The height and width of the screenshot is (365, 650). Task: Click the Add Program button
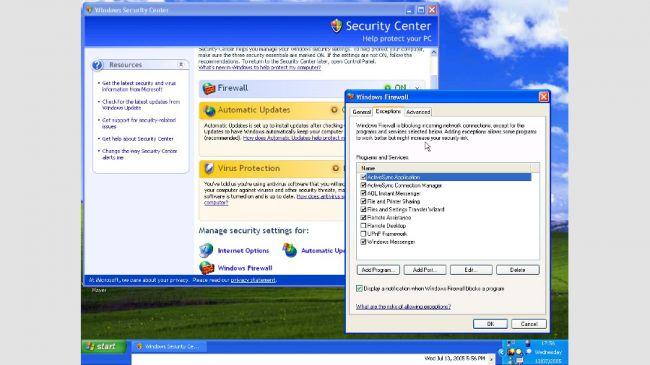378,270
